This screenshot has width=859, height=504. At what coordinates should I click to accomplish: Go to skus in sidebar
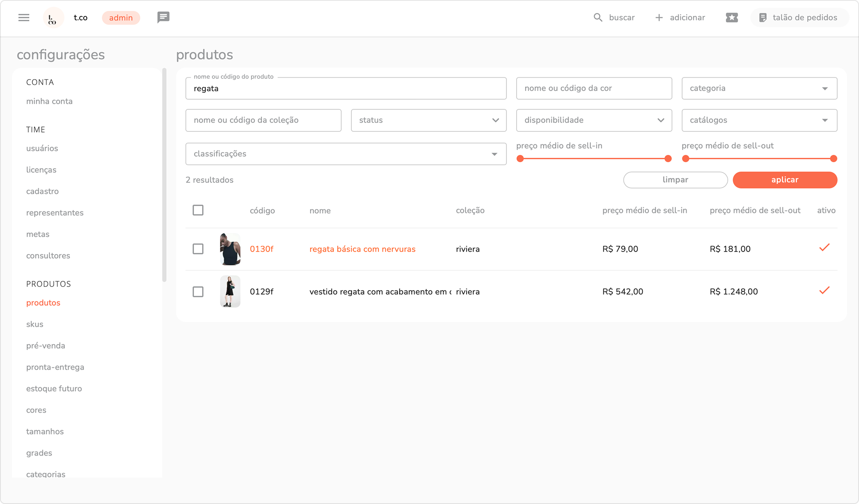(x=35, y=324)
